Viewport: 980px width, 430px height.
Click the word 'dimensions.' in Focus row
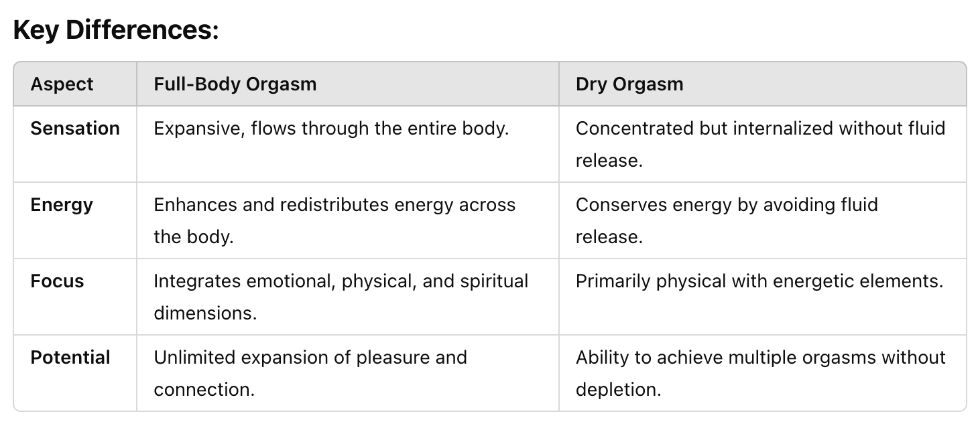click(205, 313)
